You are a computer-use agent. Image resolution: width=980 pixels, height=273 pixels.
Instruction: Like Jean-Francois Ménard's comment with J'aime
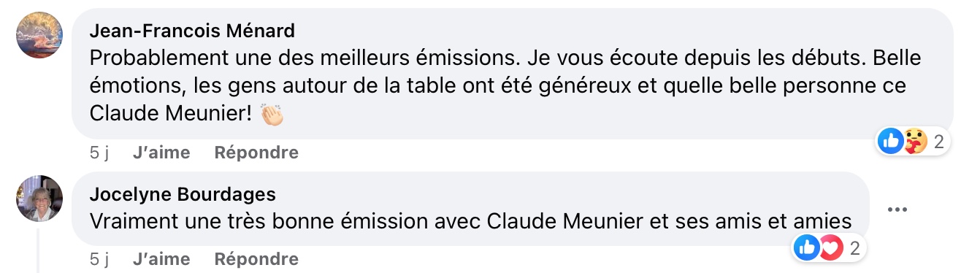161,153
